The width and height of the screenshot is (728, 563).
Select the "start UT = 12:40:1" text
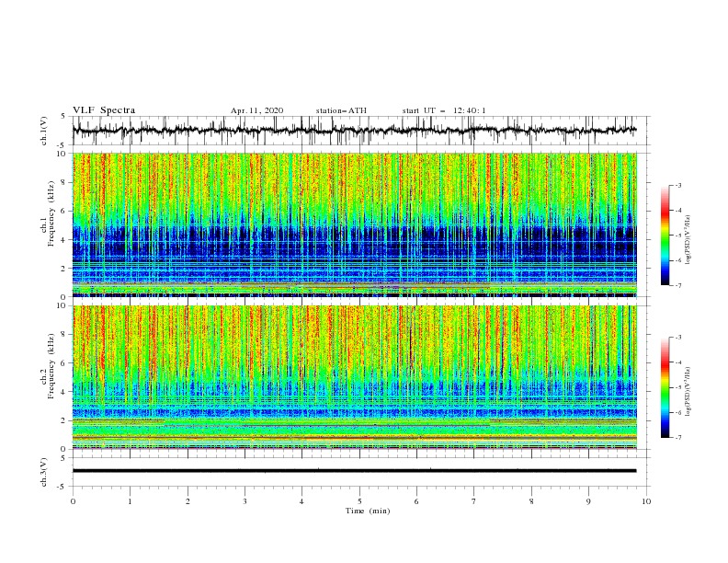pos(444,110)
